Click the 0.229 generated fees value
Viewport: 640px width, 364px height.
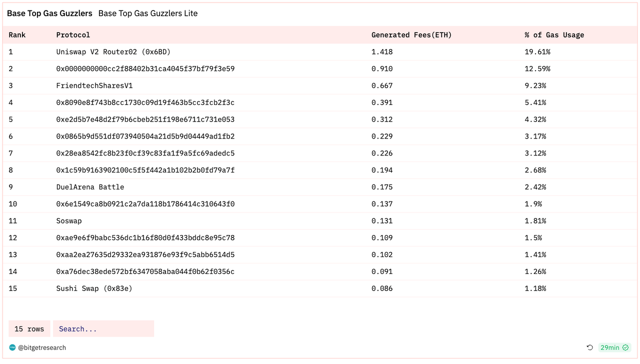click(382, 136)
